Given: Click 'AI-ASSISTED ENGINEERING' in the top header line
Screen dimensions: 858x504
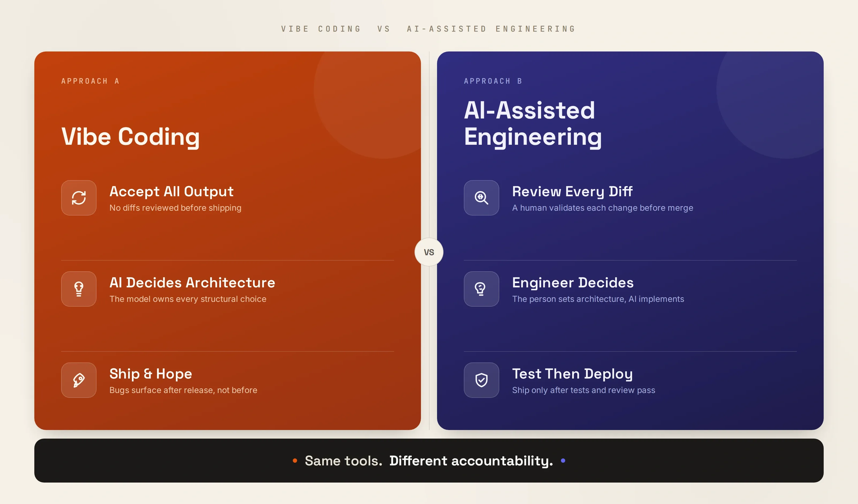Looking at the screenshot, I should (x=491, y=29).
